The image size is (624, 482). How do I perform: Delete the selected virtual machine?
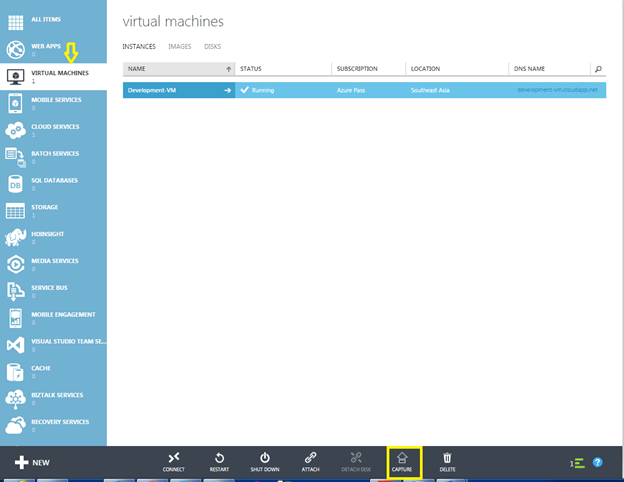[447, 462]
